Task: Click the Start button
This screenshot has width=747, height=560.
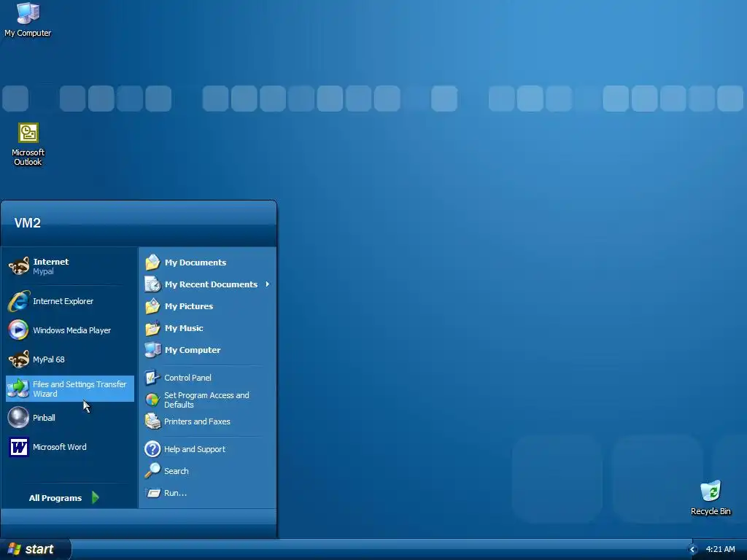Action: pos(35,549)
